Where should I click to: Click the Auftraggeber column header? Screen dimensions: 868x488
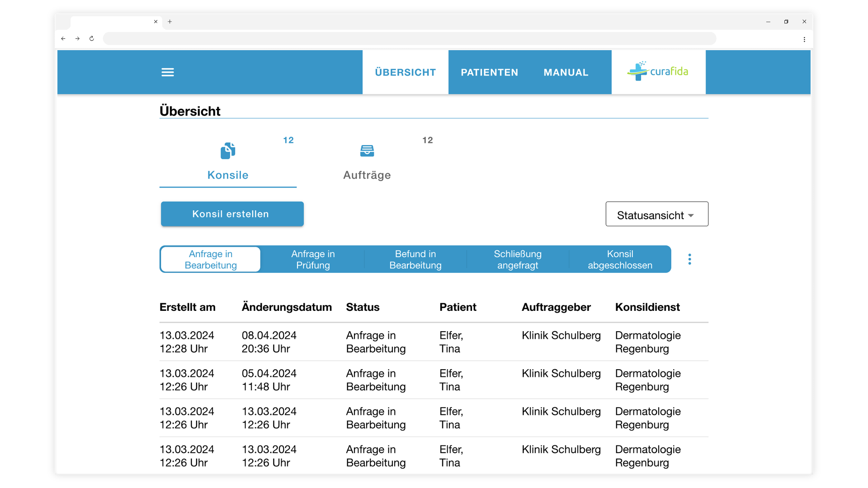click(556, 307)
